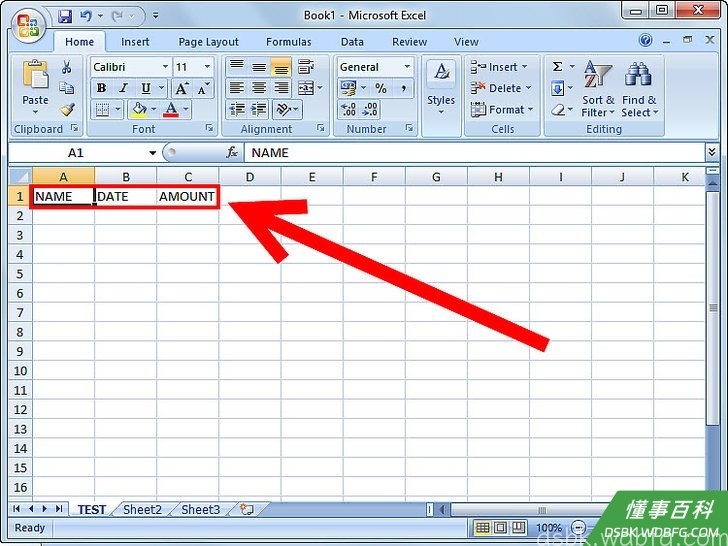
Task: Open Format menu in Cells group
Action: coord(502,110)
